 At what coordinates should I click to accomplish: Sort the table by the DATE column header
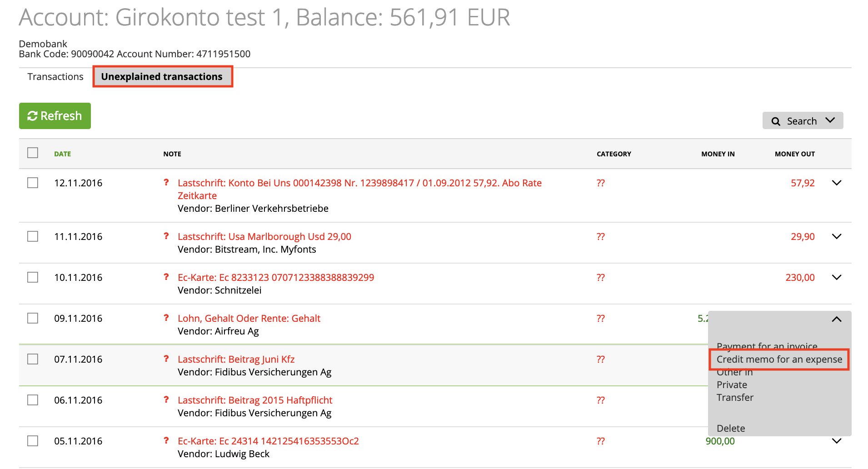[x=62, y=154]
